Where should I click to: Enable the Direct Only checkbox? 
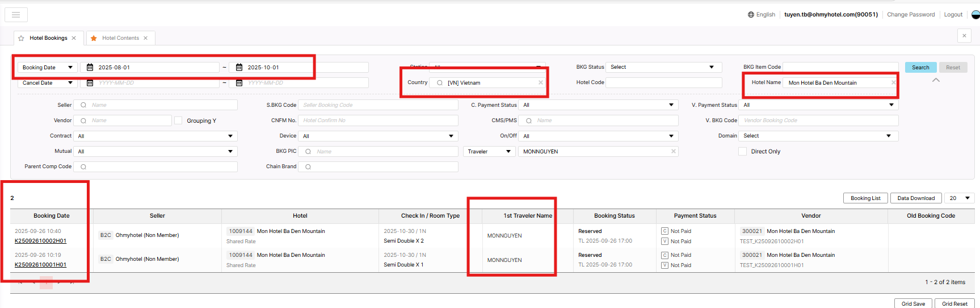(x=742, y=151)
